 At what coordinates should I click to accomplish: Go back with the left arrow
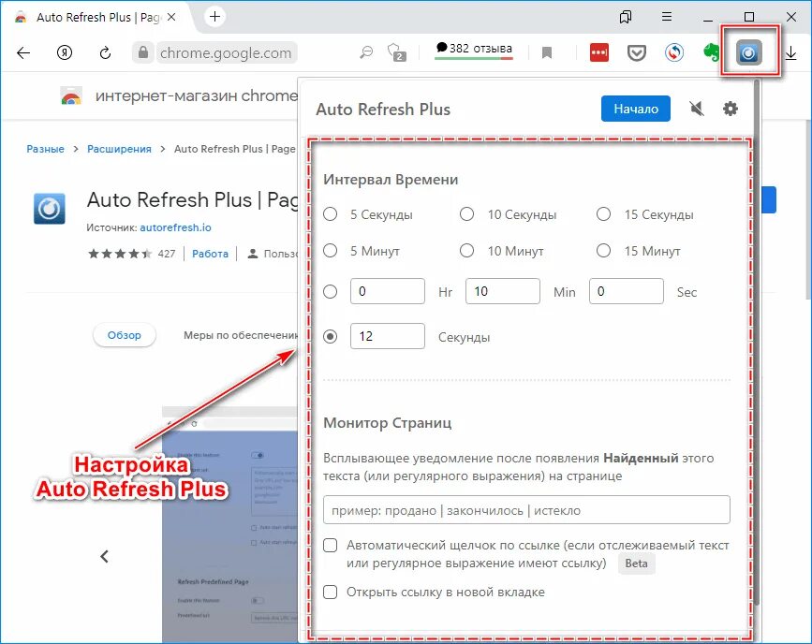(23, 52)
